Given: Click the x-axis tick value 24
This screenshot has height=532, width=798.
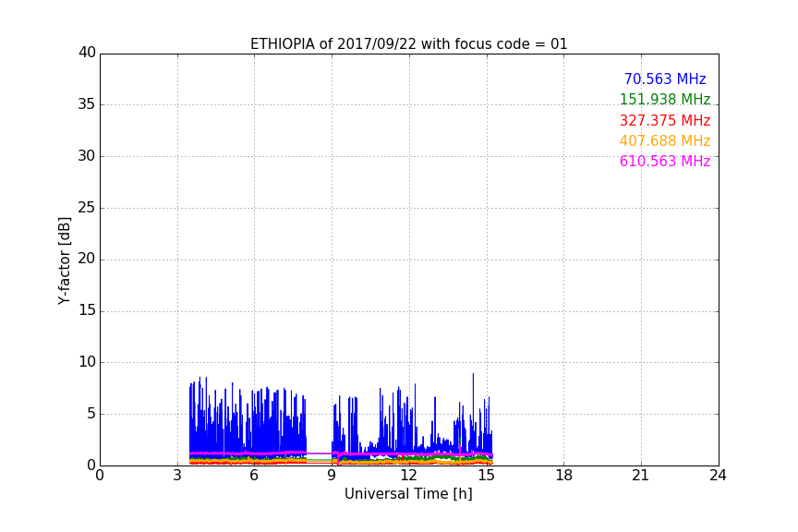Looking at the screenshot, I should [x=718, y=476].
